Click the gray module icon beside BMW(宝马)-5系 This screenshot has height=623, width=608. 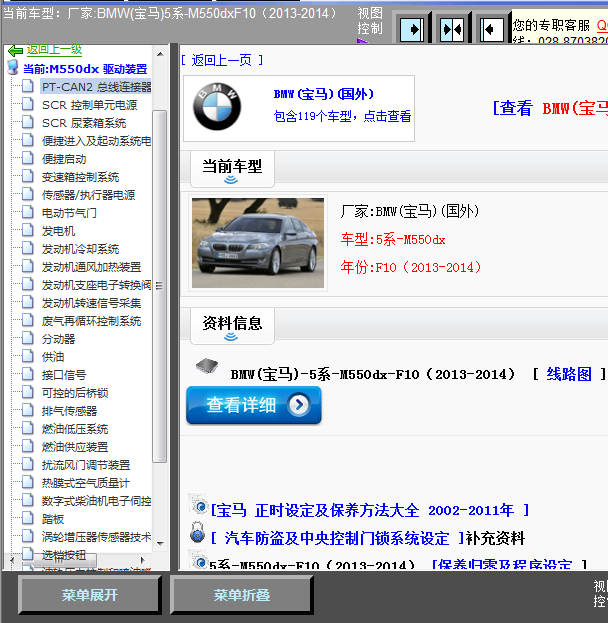click(x=207, y=366)
